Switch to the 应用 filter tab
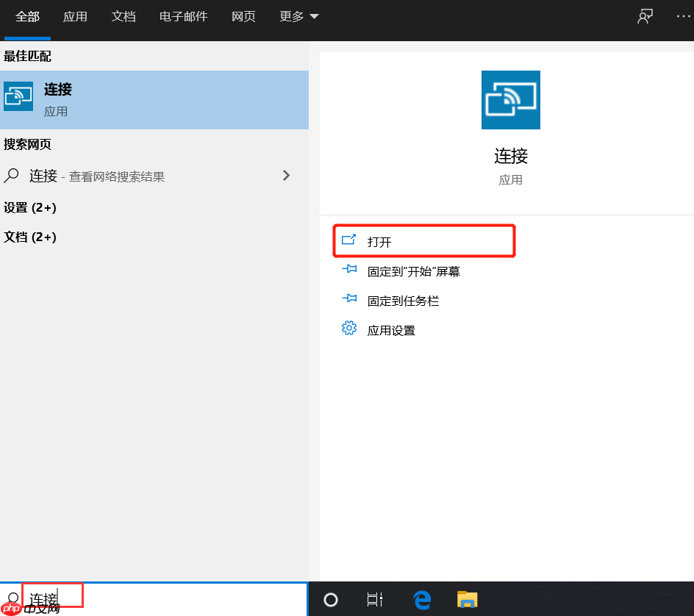 75,15
